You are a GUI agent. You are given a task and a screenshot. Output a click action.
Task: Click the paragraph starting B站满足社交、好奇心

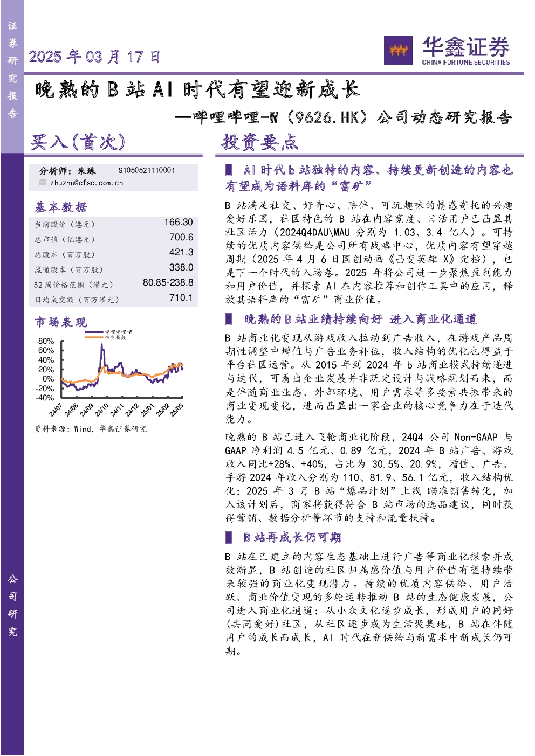(369, 252)
